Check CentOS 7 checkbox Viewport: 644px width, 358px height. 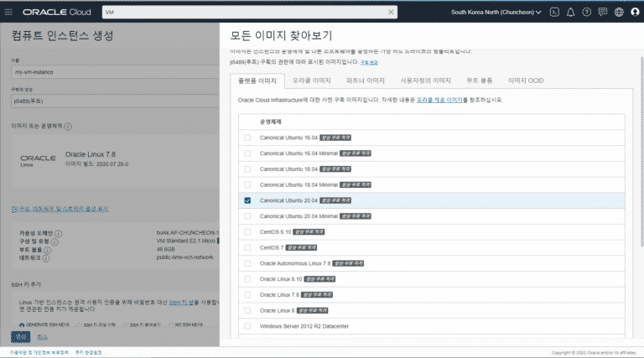pos(247,247)
